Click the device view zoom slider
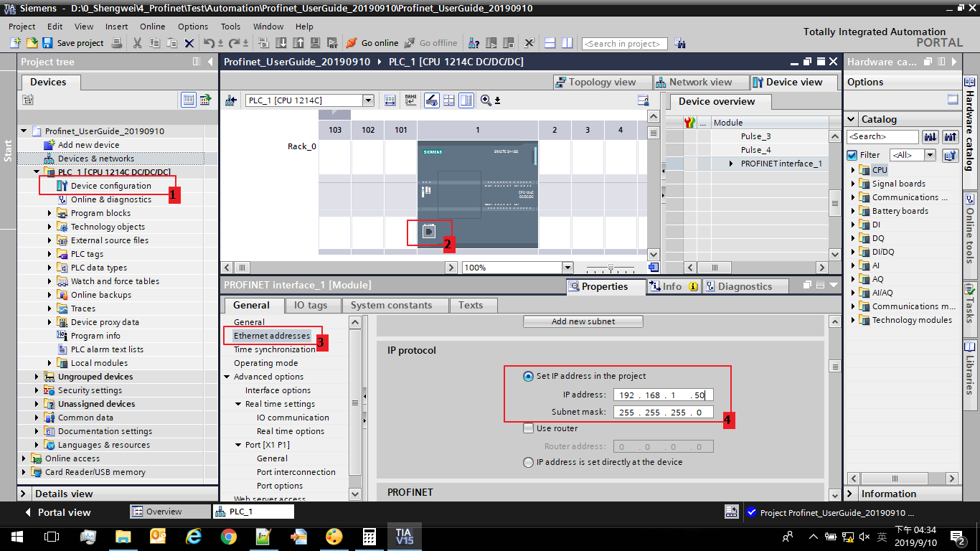This screenshot has height=551, width=980. coord(611,268)
